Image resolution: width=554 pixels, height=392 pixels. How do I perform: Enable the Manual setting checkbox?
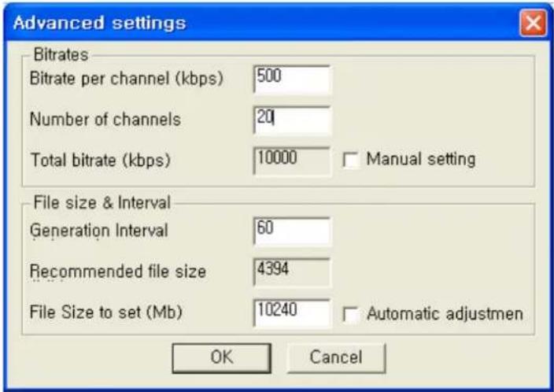pyautogui.click(x=351, y=160)
